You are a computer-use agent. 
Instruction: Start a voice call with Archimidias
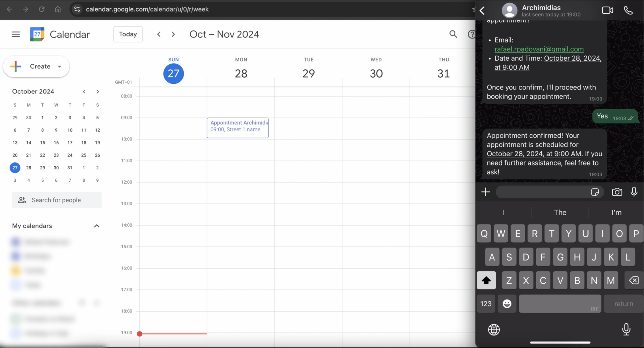pyautogui.click(x=629, y=11)
